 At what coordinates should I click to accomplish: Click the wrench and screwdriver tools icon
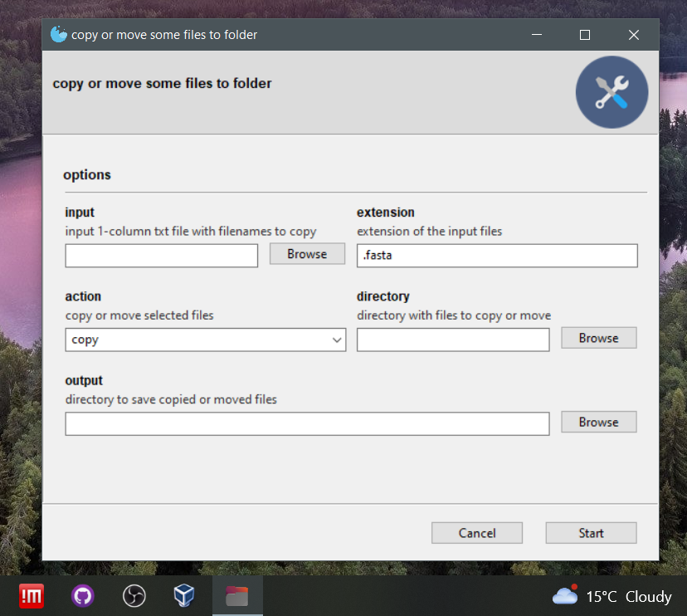(x=611, y=92)
